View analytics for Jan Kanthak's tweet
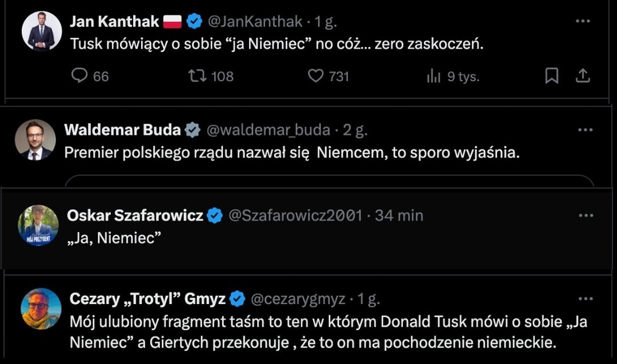This screenshot has height=364, width=617. 434,77
